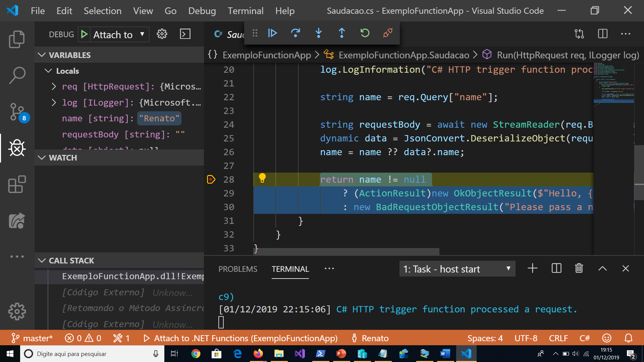Open editor More Actions ellipsis
This screenshot has width=644, height=362.
(x=626, y=34)
